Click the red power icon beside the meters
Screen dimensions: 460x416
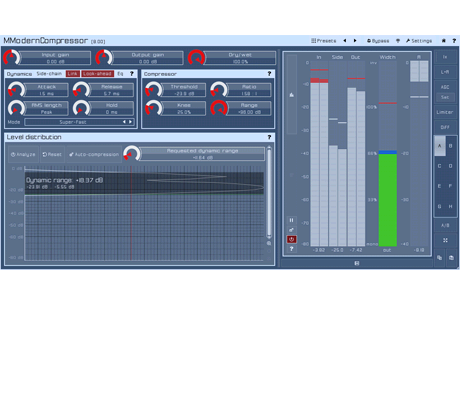coord(292,239)
